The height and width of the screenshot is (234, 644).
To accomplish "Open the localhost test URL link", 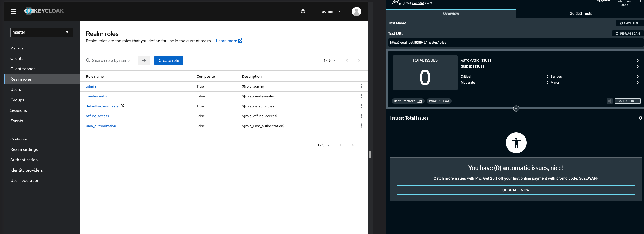I will click(x=418, y=43).
